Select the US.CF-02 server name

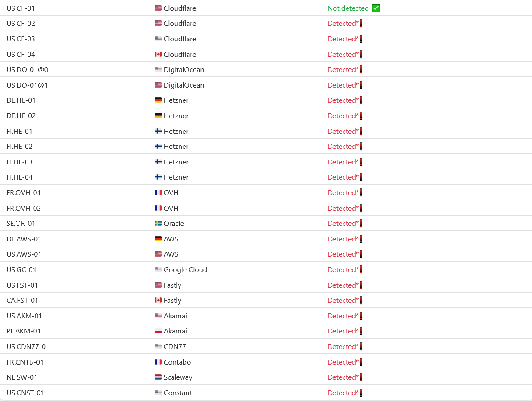point(20,24)
